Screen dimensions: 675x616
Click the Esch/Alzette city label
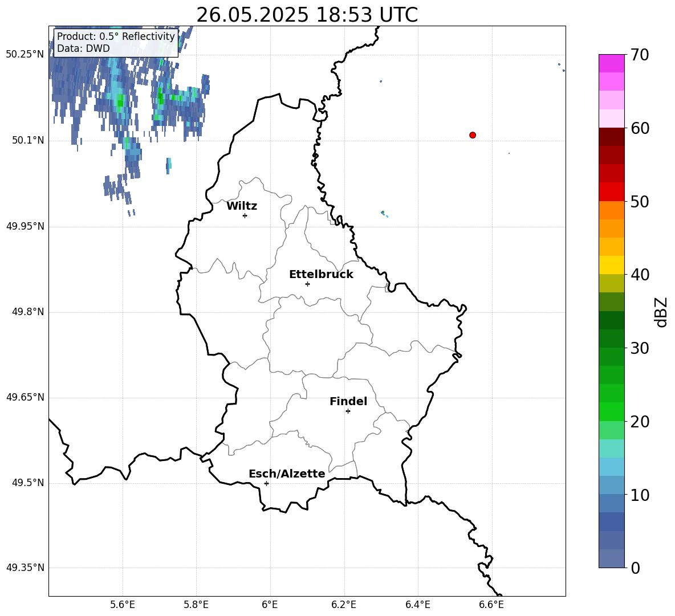[287, 474]
